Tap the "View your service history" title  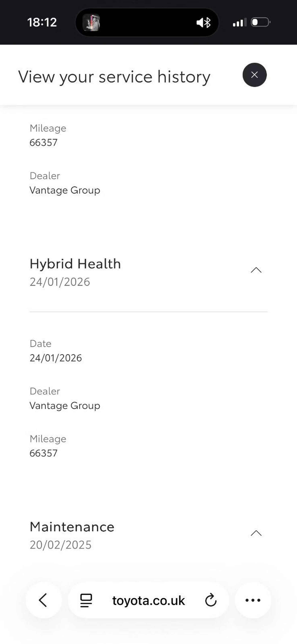coord(114,77)
